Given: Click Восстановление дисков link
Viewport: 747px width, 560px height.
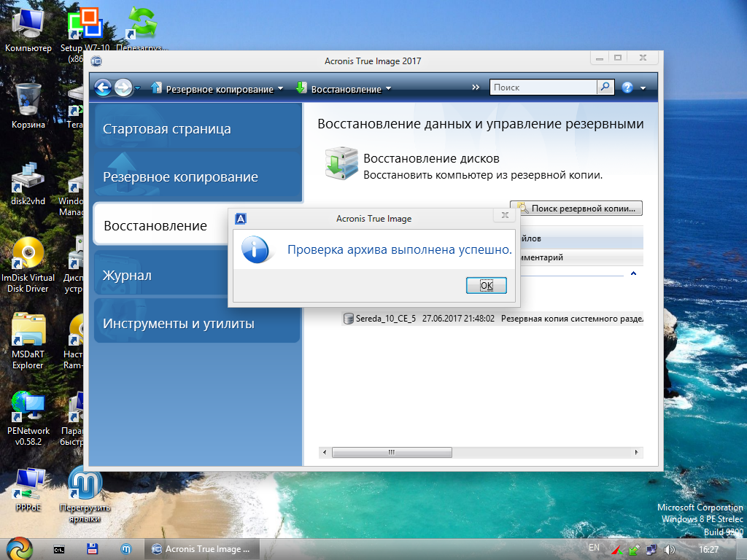Looking at the screenshot, I should click(x=431, y=158).
